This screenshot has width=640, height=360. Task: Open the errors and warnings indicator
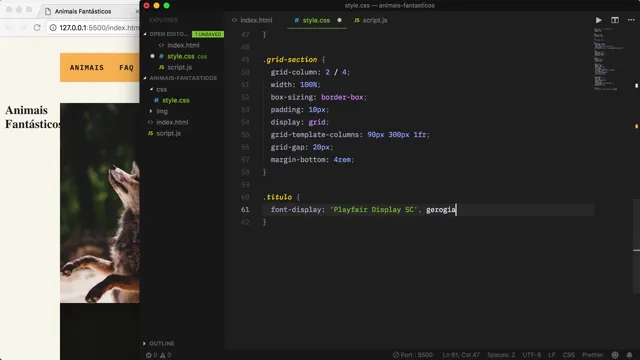point(158,355)
